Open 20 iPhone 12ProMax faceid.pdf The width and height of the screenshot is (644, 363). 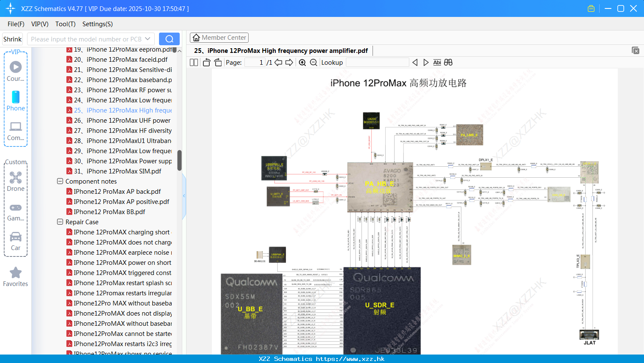pos(121,60)
